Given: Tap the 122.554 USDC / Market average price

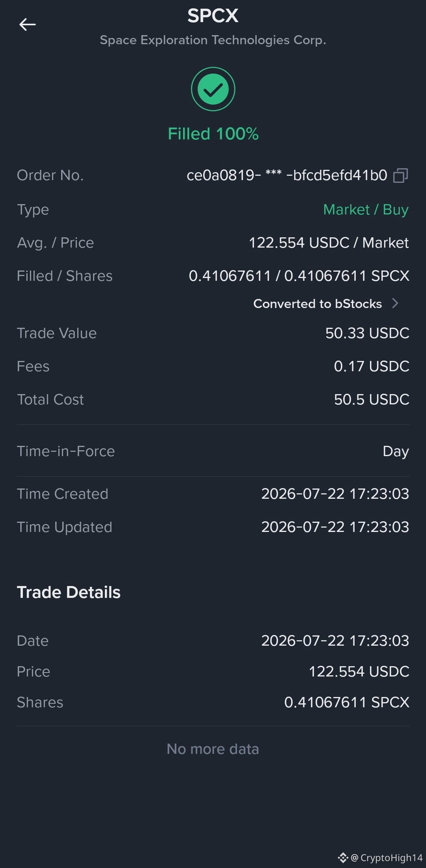Looking at the screenshot, I should point(329,243).
